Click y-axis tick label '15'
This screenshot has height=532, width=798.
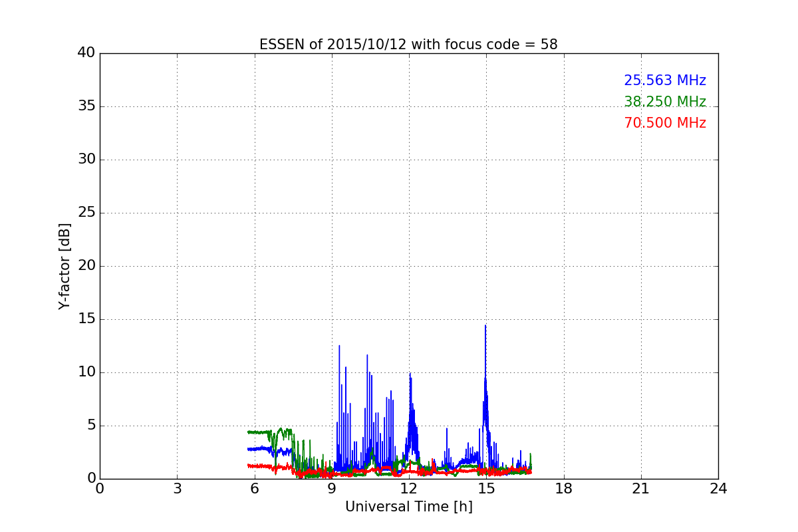coord(86,319)
